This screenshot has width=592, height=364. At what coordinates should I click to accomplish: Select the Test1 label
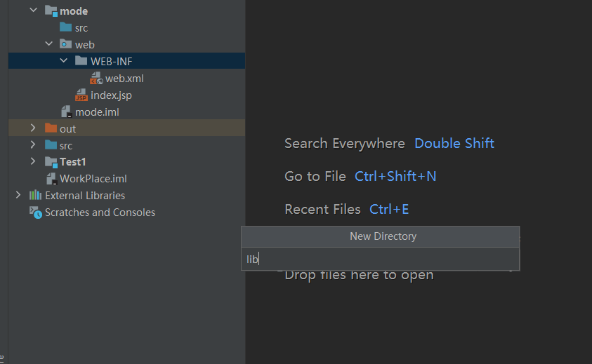click(x=73, y=162)
